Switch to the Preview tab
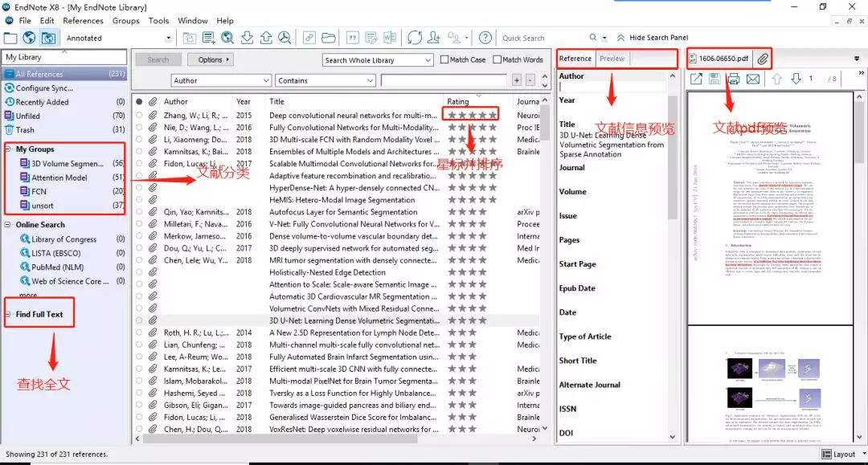This screenshot has width=868, height=465. [612, 59]
